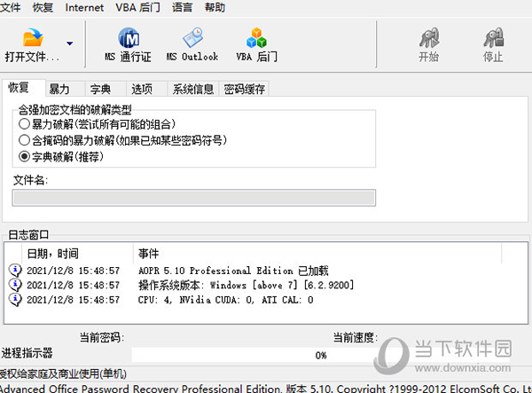Expand the Open File dropdown arrow
The height and width of the screenshot is (393, 532).
coord(69,43)
